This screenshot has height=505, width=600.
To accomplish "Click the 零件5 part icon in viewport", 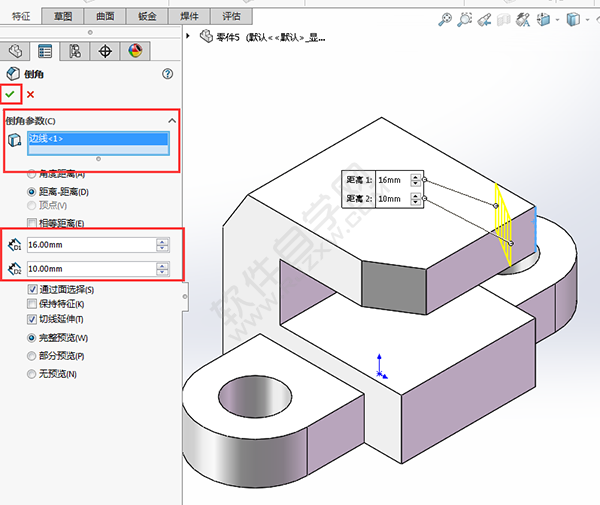I will 207,36.
